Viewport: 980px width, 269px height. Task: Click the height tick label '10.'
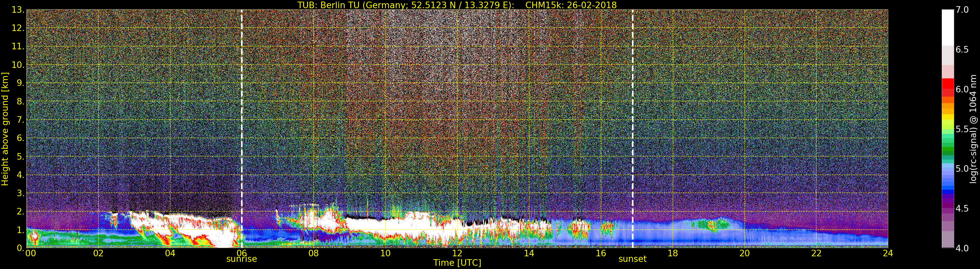coord(18,65)
